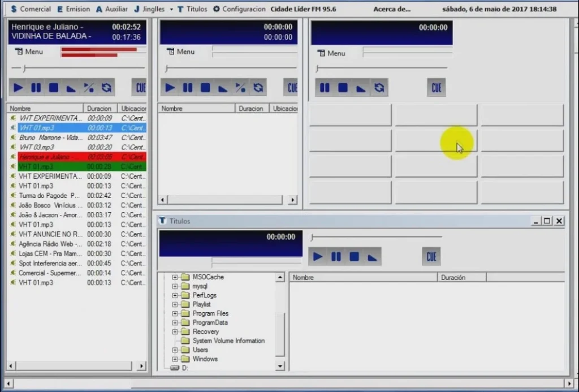Click the CUE button on the third deck
The image size is (579, 392).
pos(437,88)
